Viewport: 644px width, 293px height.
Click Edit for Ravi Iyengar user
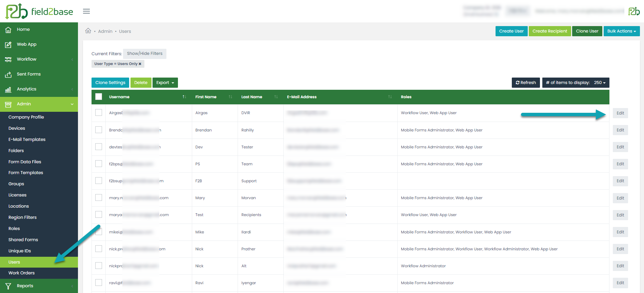(x=620, y=283)
